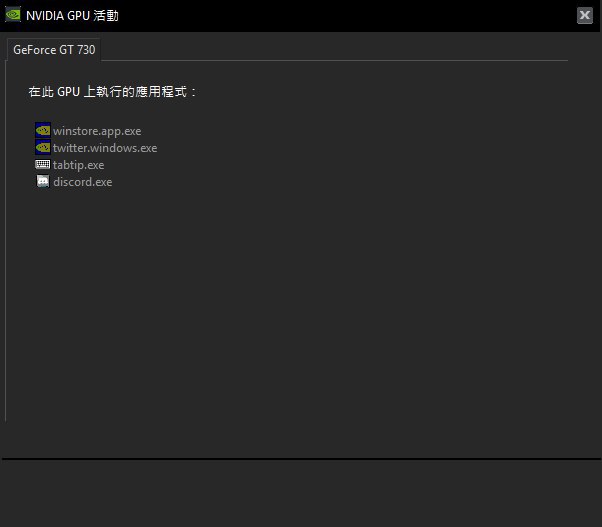Click the empty tab strip right of GeForce tab
The image size is (602, 527).
(330, 49)
